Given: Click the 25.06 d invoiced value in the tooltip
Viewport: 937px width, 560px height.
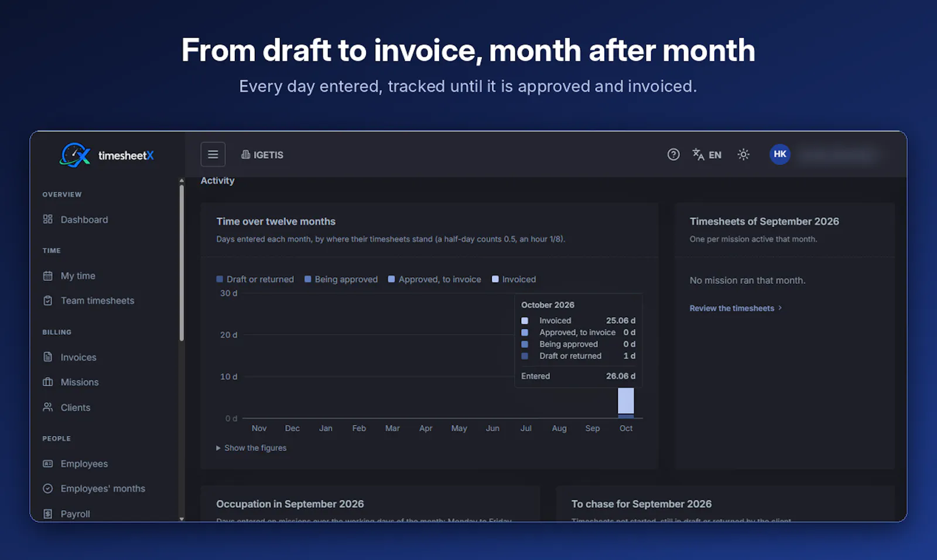Looking at the screenshot, I should tap(621, 321).
